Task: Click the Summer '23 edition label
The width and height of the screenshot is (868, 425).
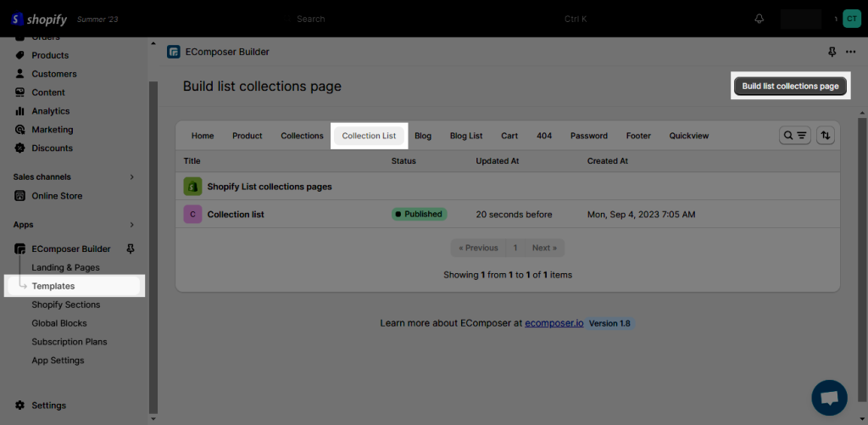Action: click(97, 20)
